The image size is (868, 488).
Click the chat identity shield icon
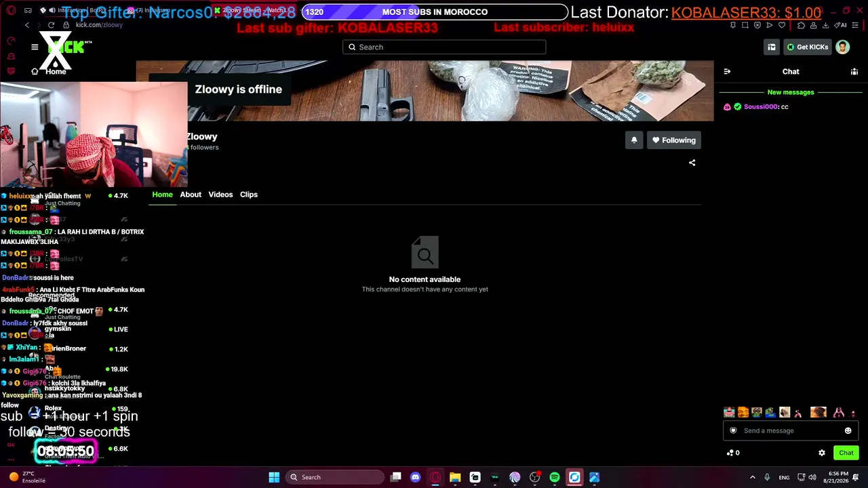tap(733, 430)
